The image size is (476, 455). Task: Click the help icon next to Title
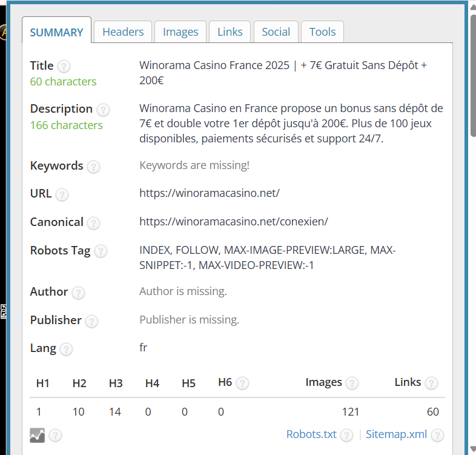tap(64, 66)
